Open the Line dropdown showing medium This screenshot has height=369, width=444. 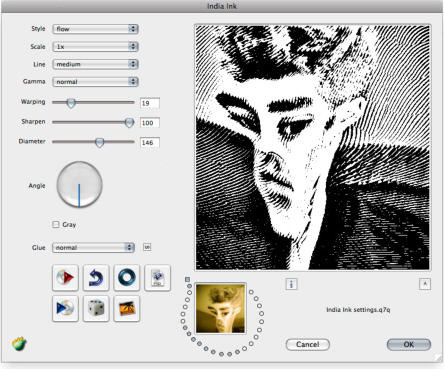(x=95, y=64)
